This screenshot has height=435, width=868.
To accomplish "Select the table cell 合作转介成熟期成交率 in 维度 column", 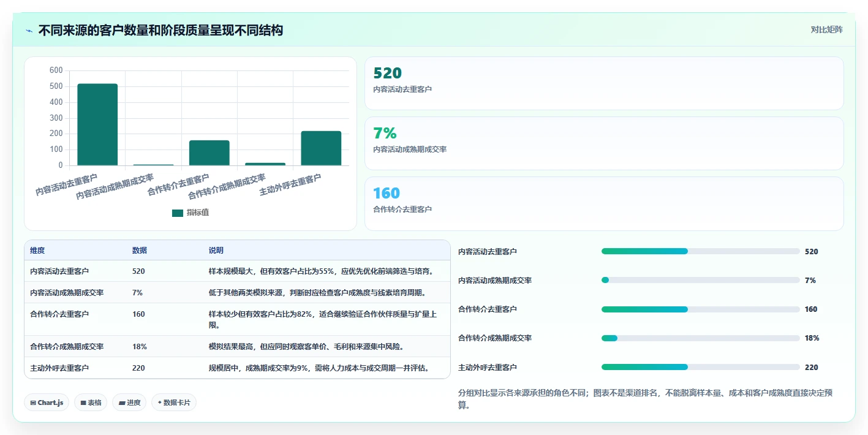I will point(67,346).
